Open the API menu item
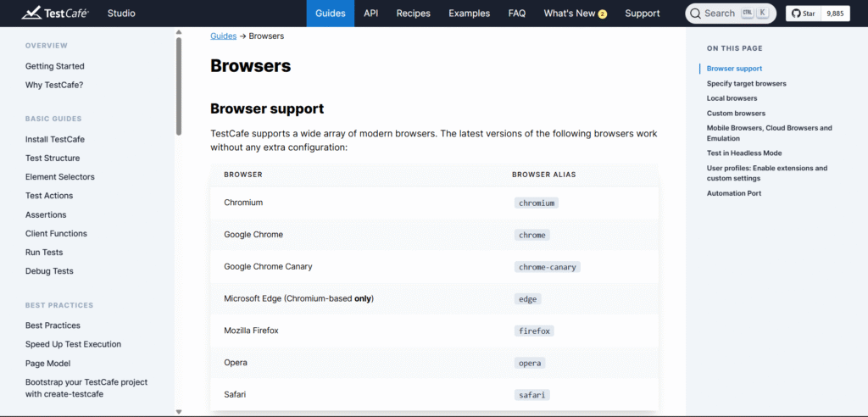This screenshot has width=868, height=417. [x=371, y=14]
